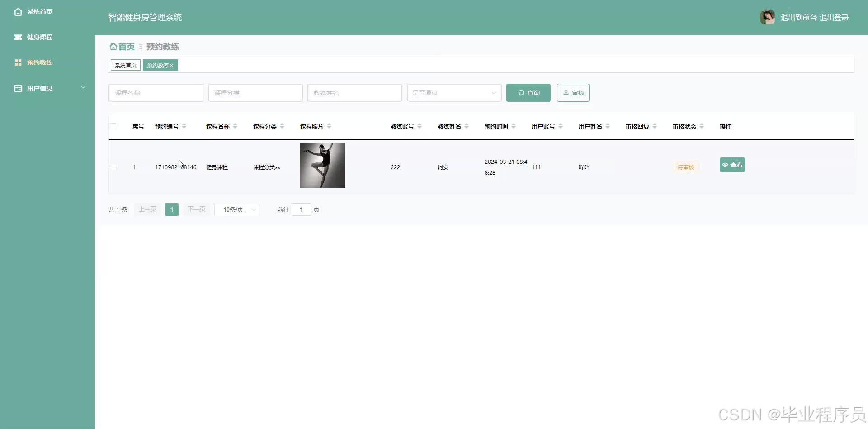Open the 是否通过 dropdown
Screen dimensions: 868x429
coord(454,93)
